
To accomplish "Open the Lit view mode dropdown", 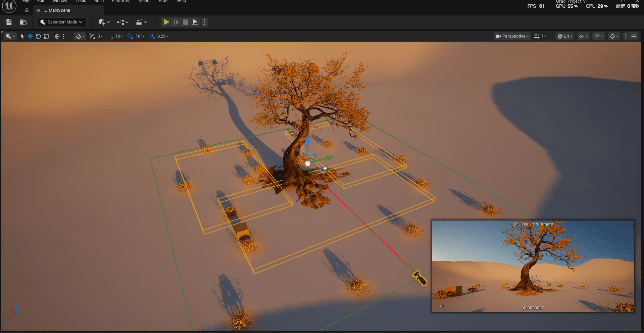I will point(564,36).
